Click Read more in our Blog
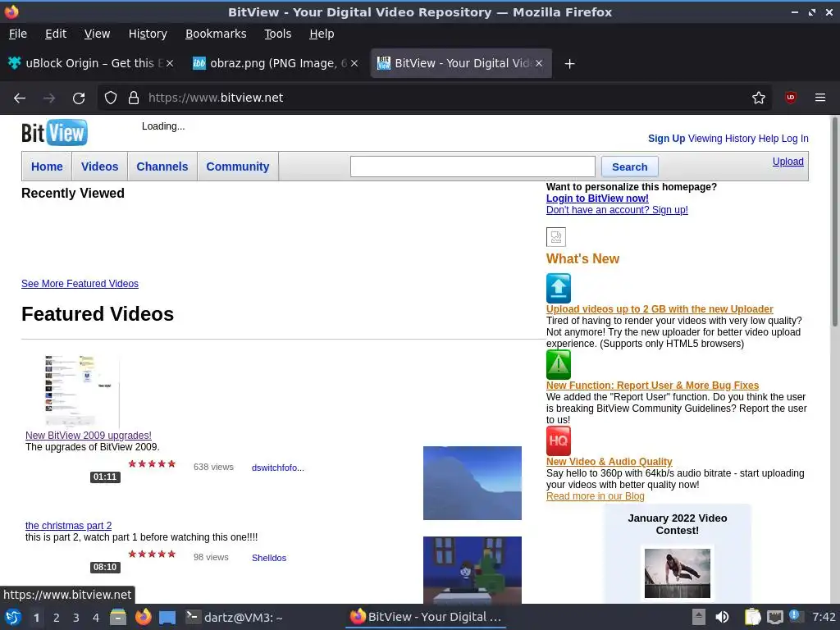This screenshot has height=630, width=840. 596,496
